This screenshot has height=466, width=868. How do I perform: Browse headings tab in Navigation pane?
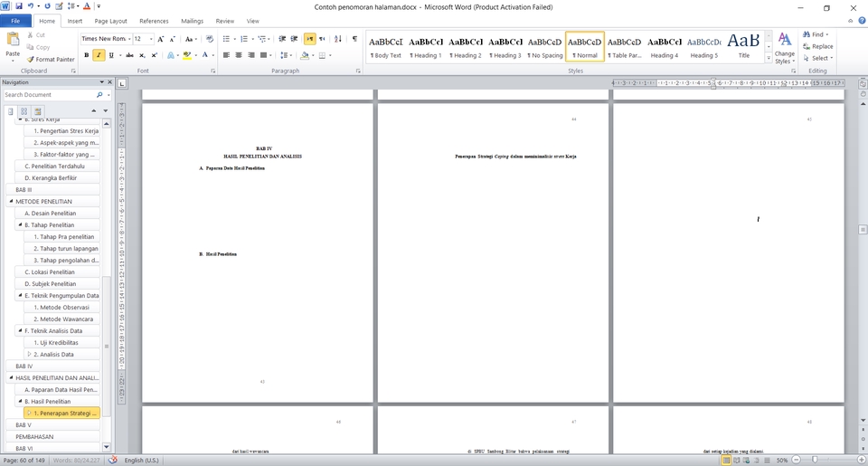click(x=11, y=111)
